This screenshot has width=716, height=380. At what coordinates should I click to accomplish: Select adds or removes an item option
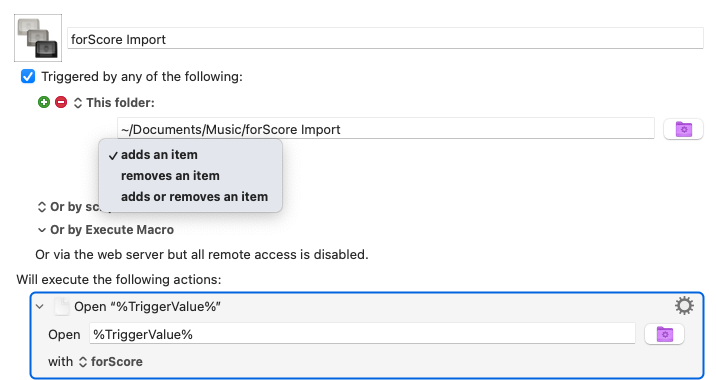tap(190, 197)
